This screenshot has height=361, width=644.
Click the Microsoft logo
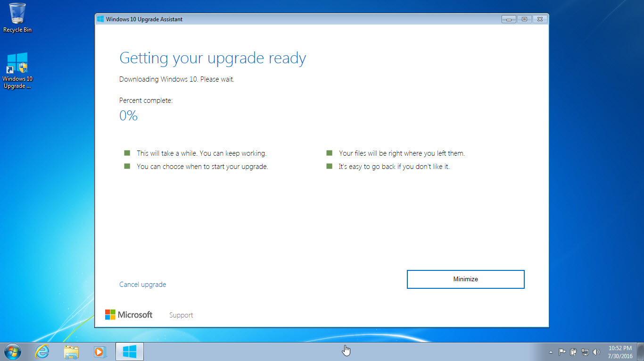[x=129, y=315]
